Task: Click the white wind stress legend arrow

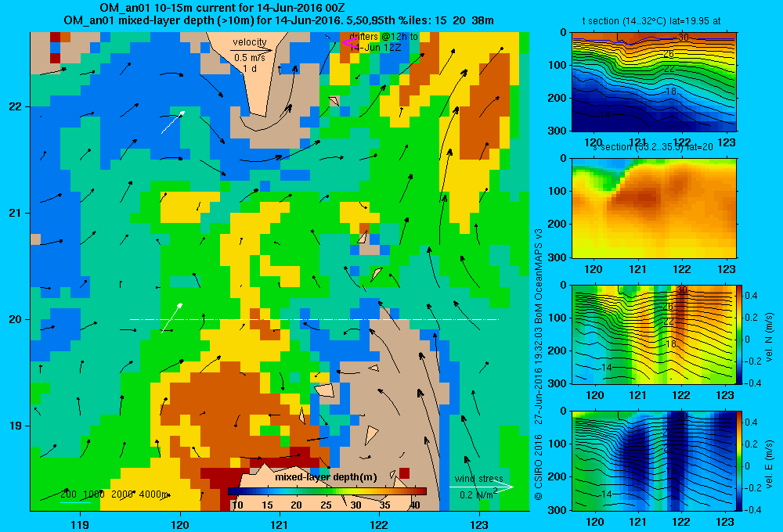Action: coord(482,487)
